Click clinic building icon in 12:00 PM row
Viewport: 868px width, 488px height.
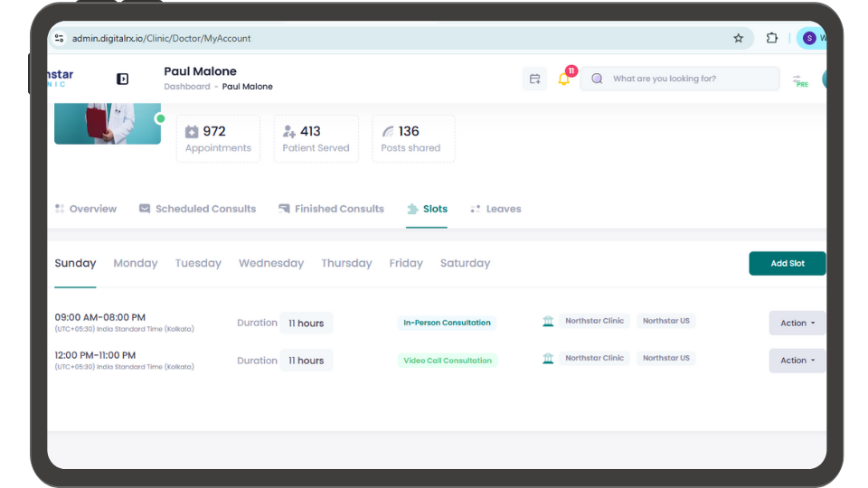[548, 359]
